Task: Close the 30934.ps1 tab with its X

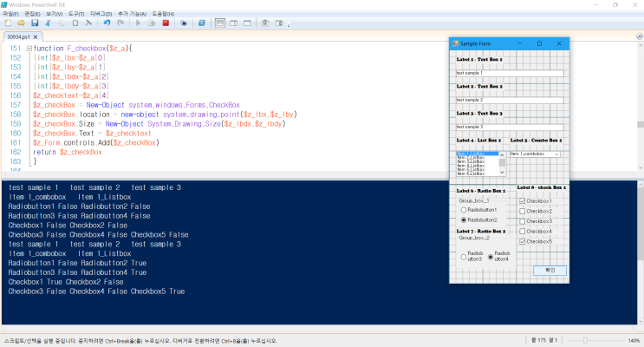Action: click(36, 37)
